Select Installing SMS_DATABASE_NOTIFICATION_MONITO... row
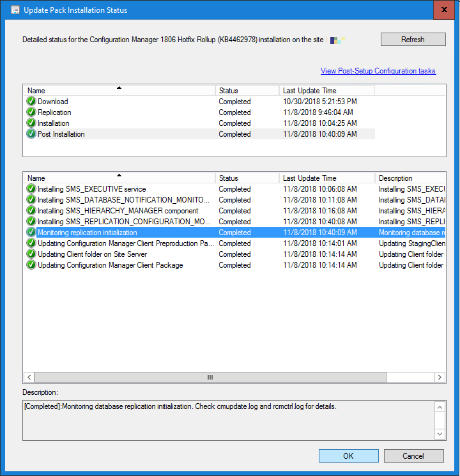This screenshot has height=476, width=460. coord(234,200)
